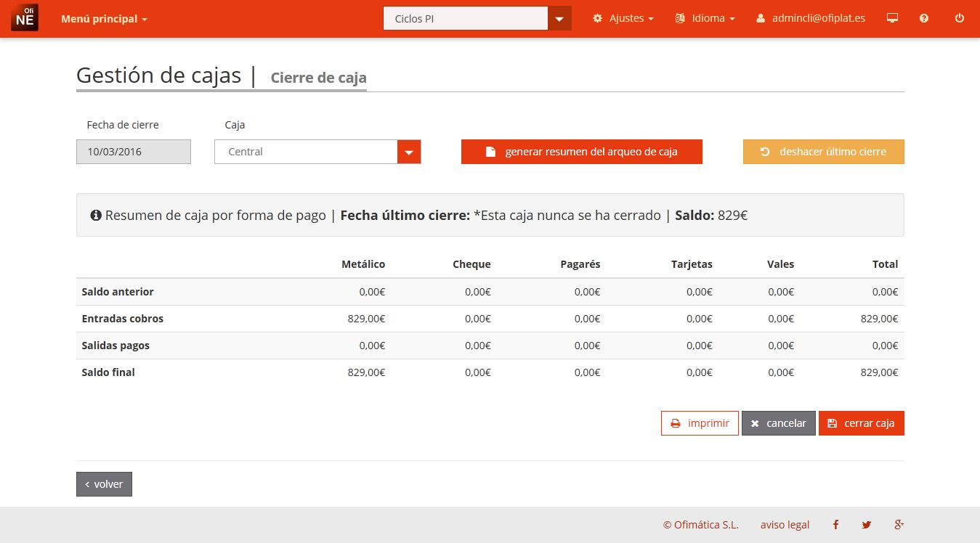Click the volver back button
Screen dimensions: 980x543
coord(104,484)
